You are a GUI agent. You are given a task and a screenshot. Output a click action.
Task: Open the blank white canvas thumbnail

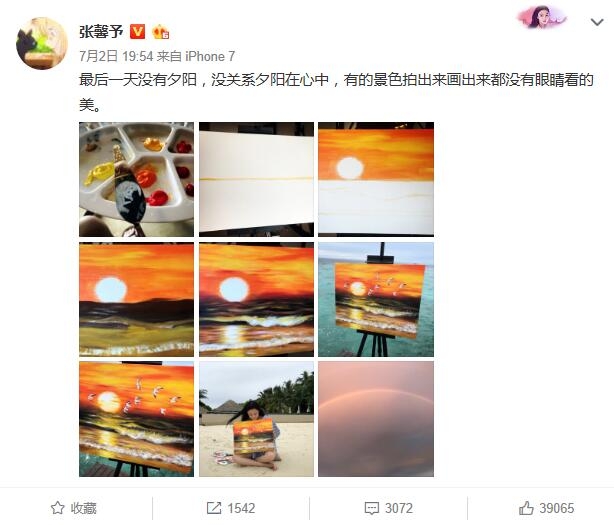click(256, 179)
